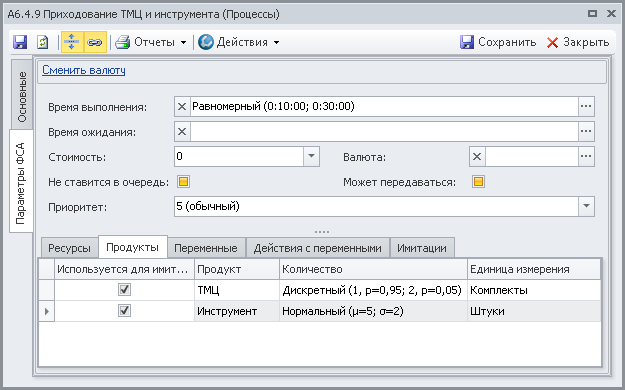The width and height of the screenshot is (625, 390).
Task: Click the Приоритет field 5 (обычный)
Action: (x=377, y=206)
